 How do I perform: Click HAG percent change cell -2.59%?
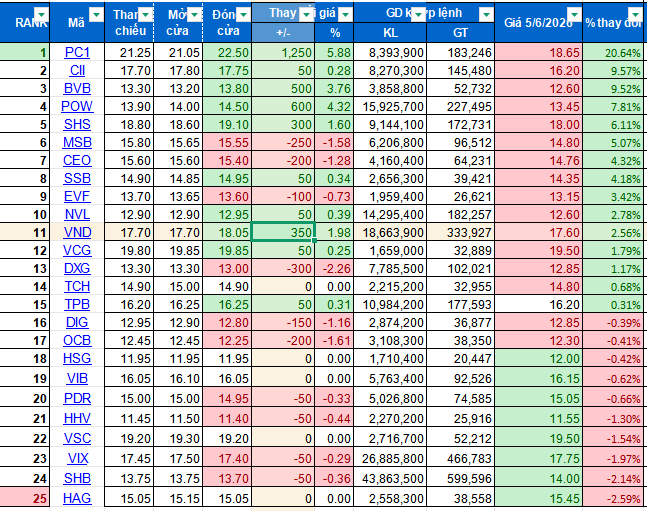pos(614,498)
